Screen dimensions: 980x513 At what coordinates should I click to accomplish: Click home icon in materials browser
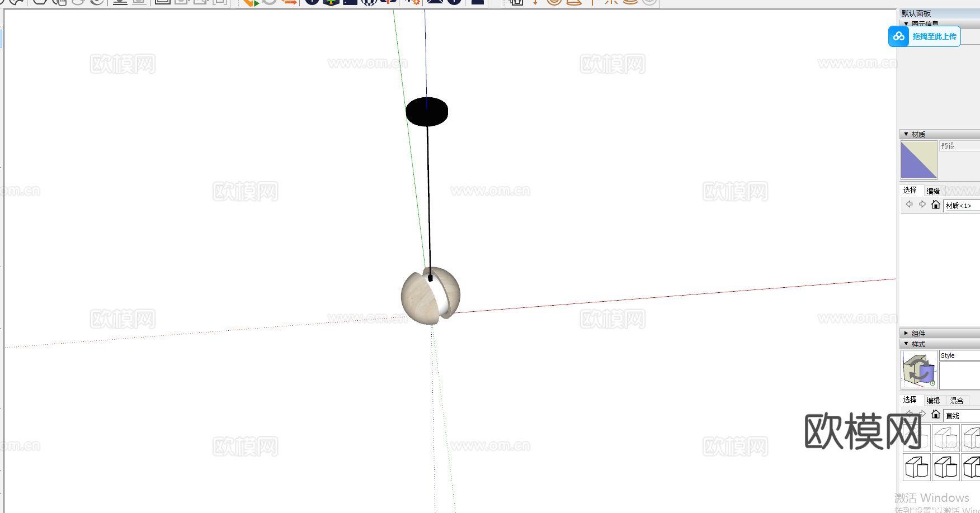[x=935, y=205]
